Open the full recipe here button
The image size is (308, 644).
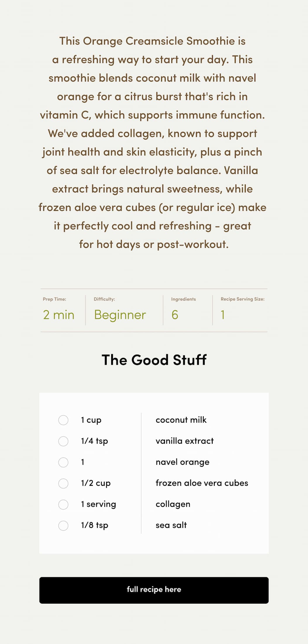pyautogui.click(x=154, y=590)
